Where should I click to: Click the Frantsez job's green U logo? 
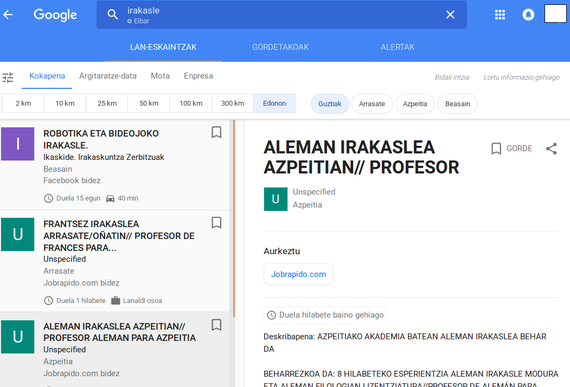pos(17,234)
